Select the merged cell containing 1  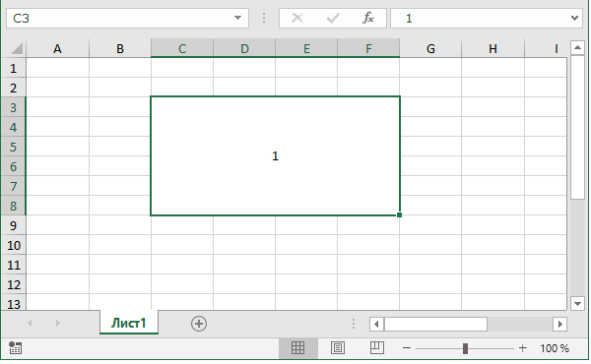click(275, 155)
